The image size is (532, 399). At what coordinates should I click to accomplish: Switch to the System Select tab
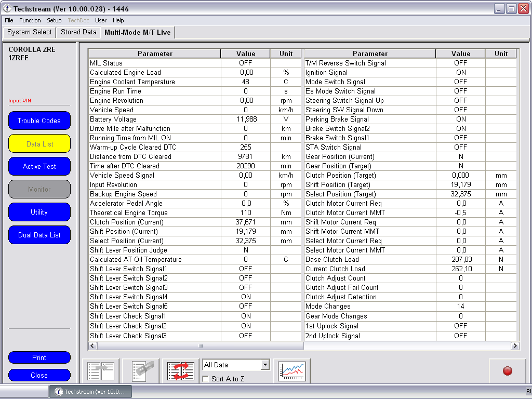point(30,32)
